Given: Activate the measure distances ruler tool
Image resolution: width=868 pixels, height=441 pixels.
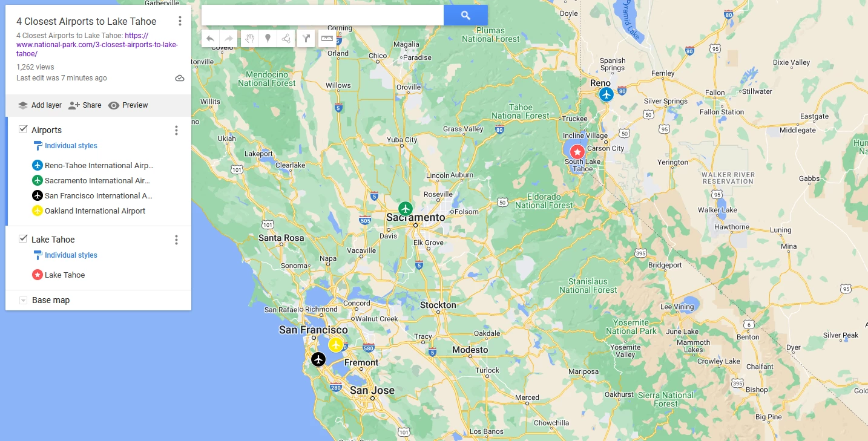Looking at the screenshot, I should click(x=327, y=39).
